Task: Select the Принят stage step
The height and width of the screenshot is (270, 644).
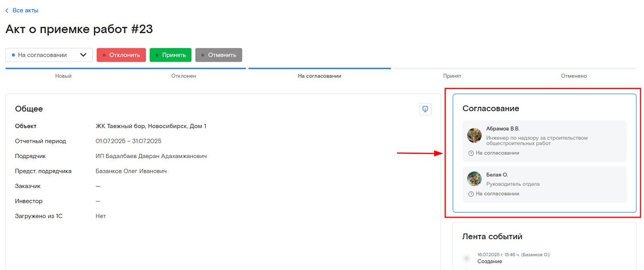Action: (452, 76)
